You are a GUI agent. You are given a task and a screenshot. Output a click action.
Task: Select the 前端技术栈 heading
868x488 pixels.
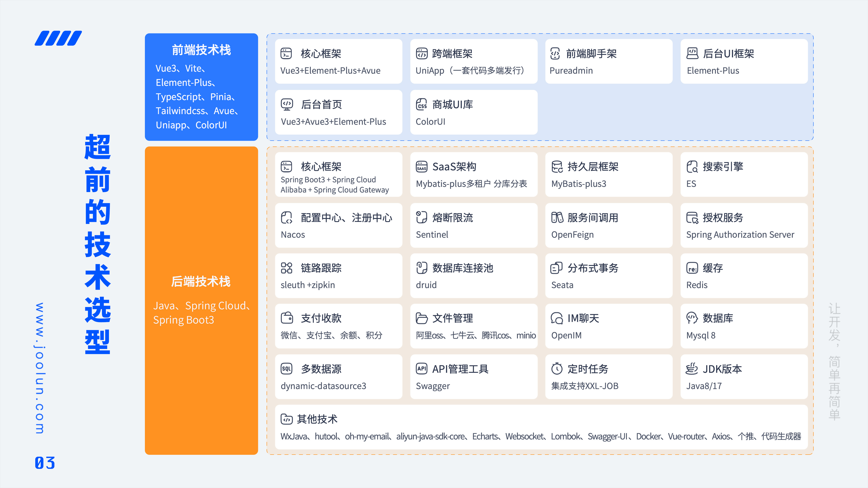201,50
